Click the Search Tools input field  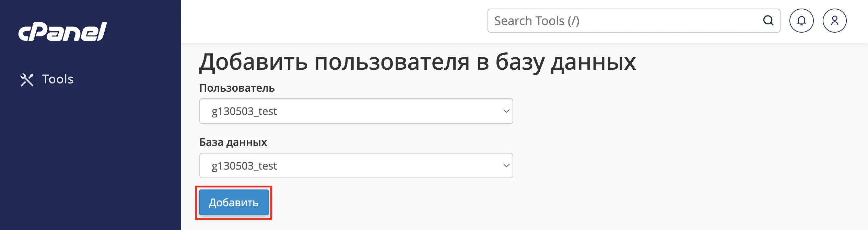click(x=618, y=21)
